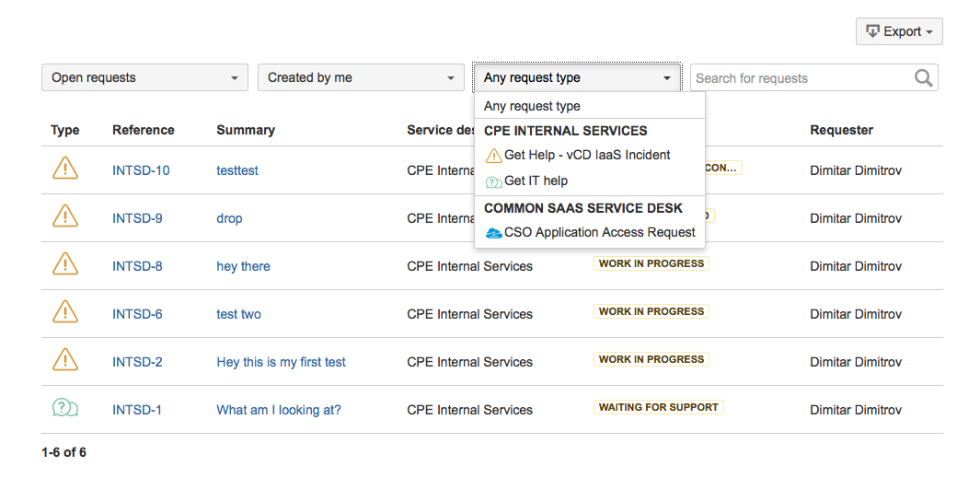Click the COMMON SAAS SERVICE DESK group heading
The image size is (980, 478).
click(x=583, y=208)
